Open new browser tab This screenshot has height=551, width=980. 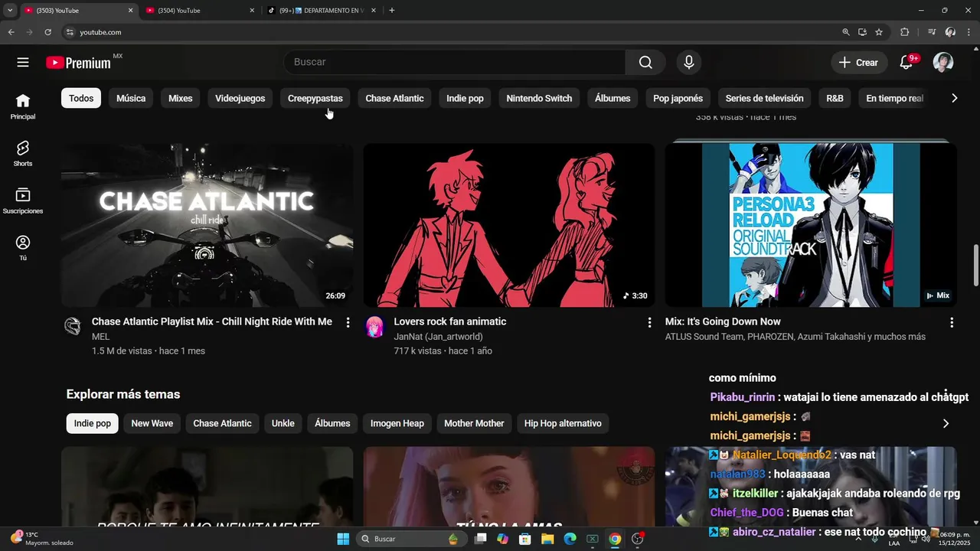pos(392,11)
